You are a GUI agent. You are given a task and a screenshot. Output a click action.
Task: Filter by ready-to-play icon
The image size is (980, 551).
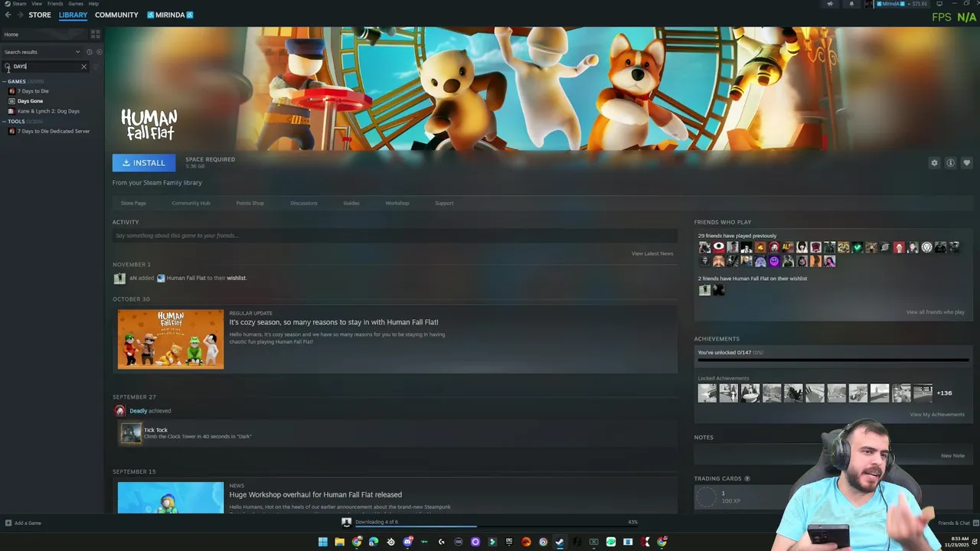point(99,52)
